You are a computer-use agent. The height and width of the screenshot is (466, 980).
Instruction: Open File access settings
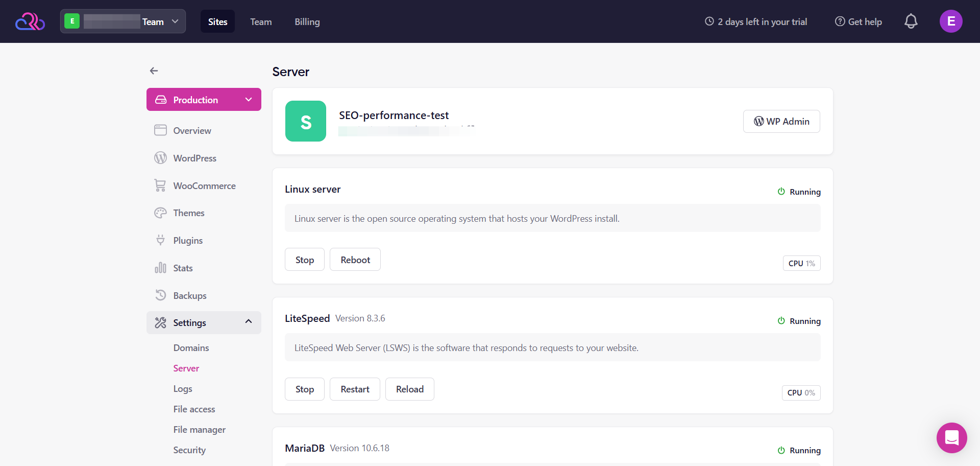194,409
